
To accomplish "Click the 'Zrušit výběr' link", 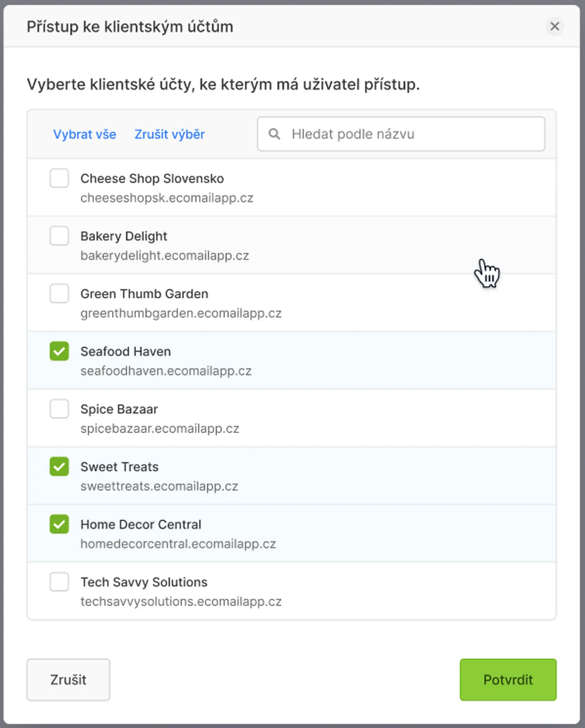I will coord(169,134).
